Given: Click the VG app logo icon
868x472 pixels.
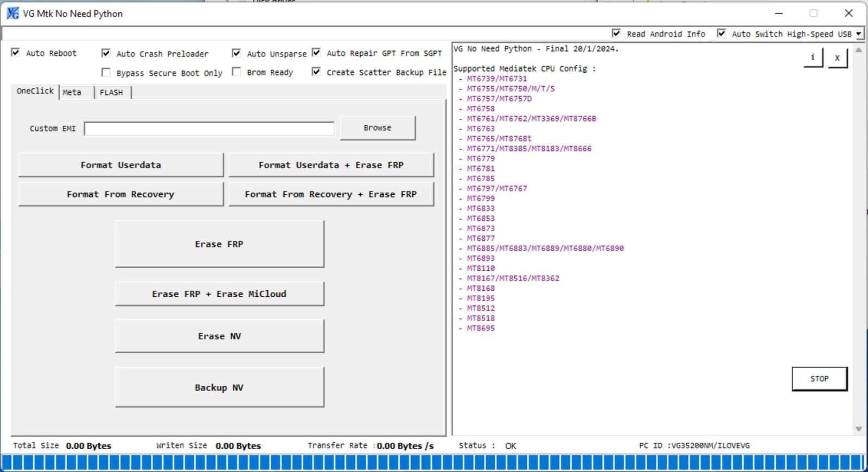Looking at the screenshot, I should (12, 14).
